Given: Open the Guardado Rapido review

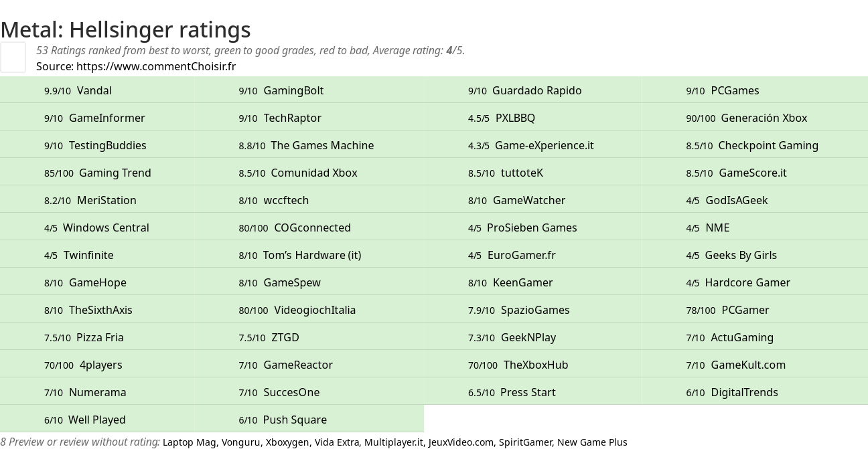Looking at the screenshot, I should click(532, 90).
